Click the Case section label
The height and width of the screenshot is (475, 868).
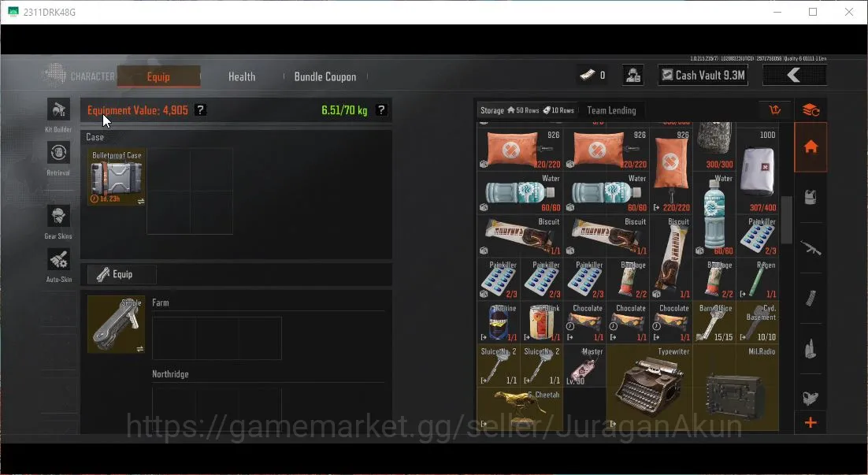pyautogui.click(x=95, y=137)
